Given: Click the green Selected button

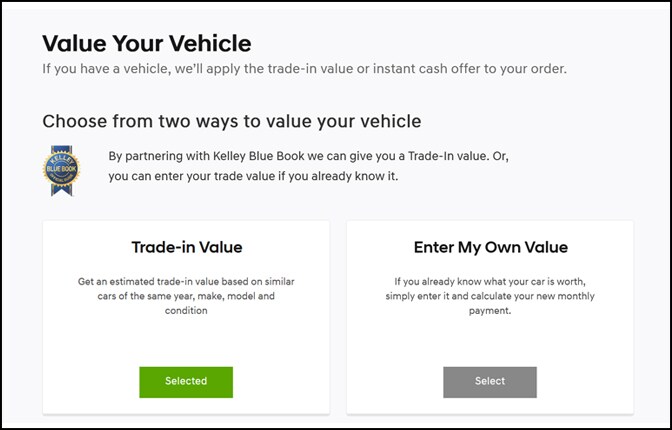Looking at the screenshot, I should [x=186, y=382].
